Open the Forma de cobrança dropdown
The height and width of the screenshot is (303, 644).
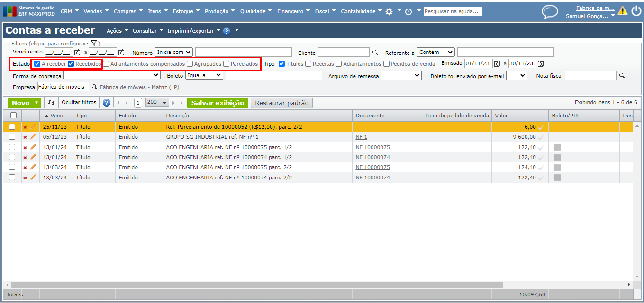click(112, 75)
